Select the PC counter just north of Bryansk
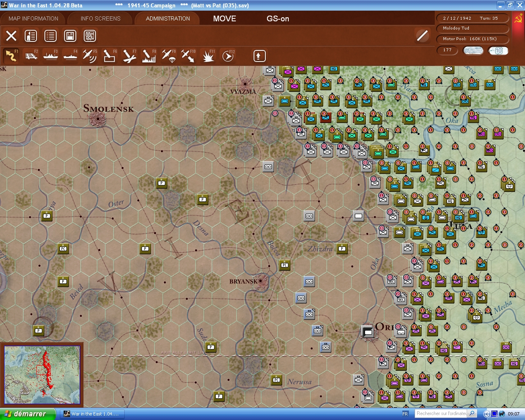The height and width of the screenshot is (420, 525). [285, 265]
